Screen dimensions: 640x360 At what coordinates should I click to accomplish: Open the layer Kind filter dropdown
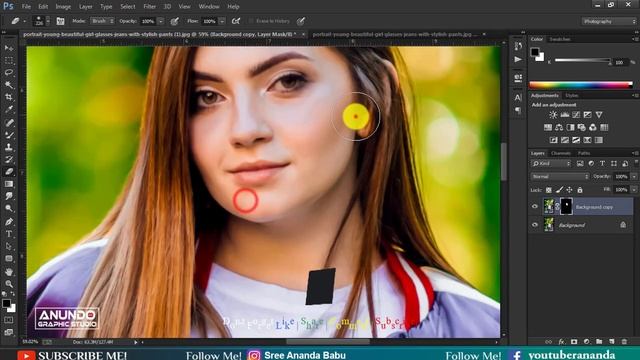coord(551,164)
